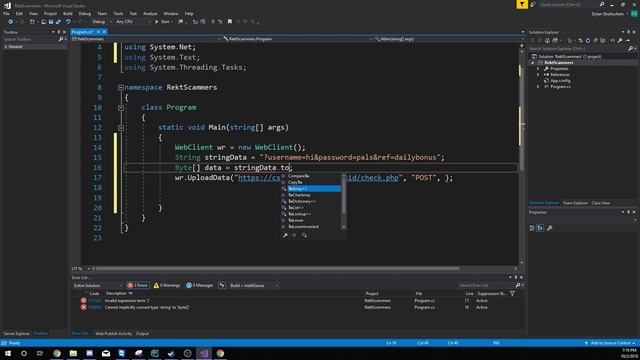Click the Solution Explorer refresh icon
The height and width of the screenshot is (360, 640).
point(588,40)
